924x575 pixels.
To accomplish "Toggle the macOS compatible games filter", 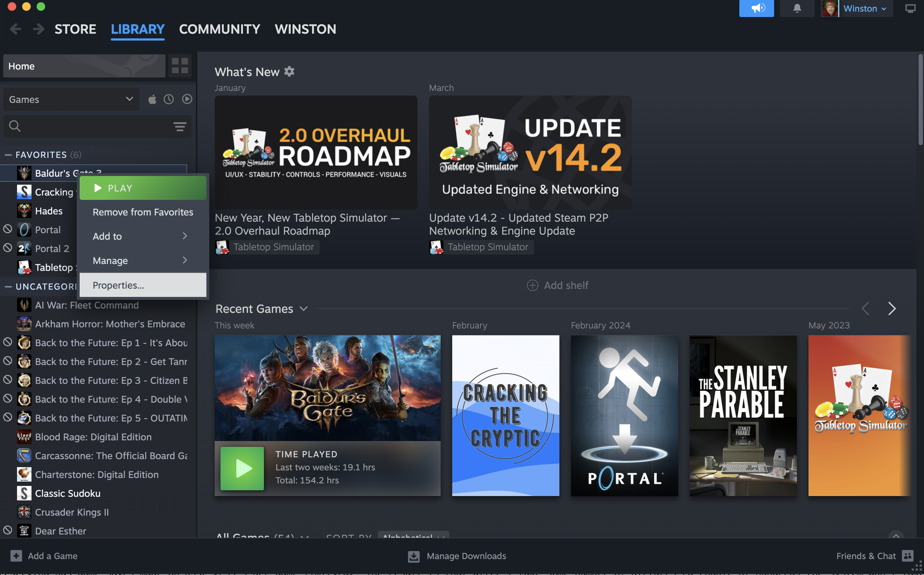I will click(152, 99).
